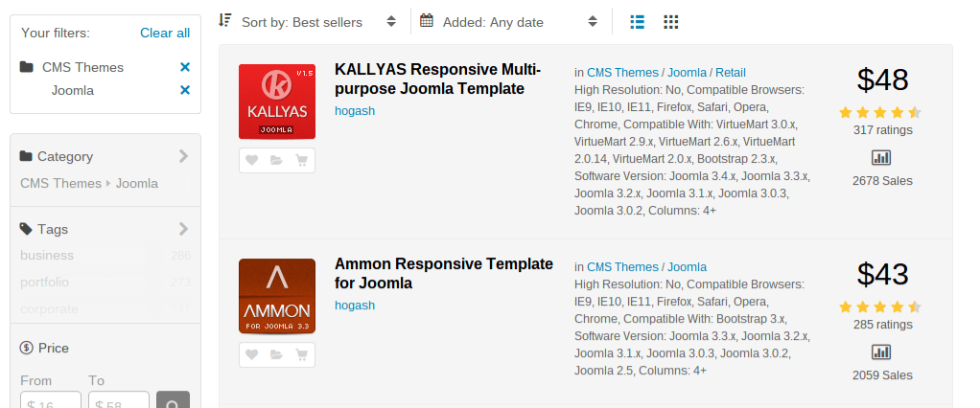Submit the price range search button

point(174,400)
